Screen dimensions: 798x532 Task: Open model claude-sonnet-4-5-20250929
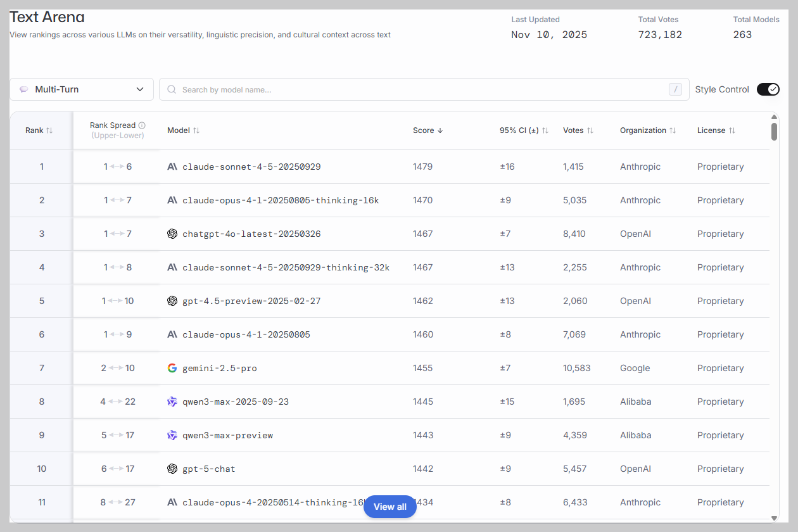(251, 167)
